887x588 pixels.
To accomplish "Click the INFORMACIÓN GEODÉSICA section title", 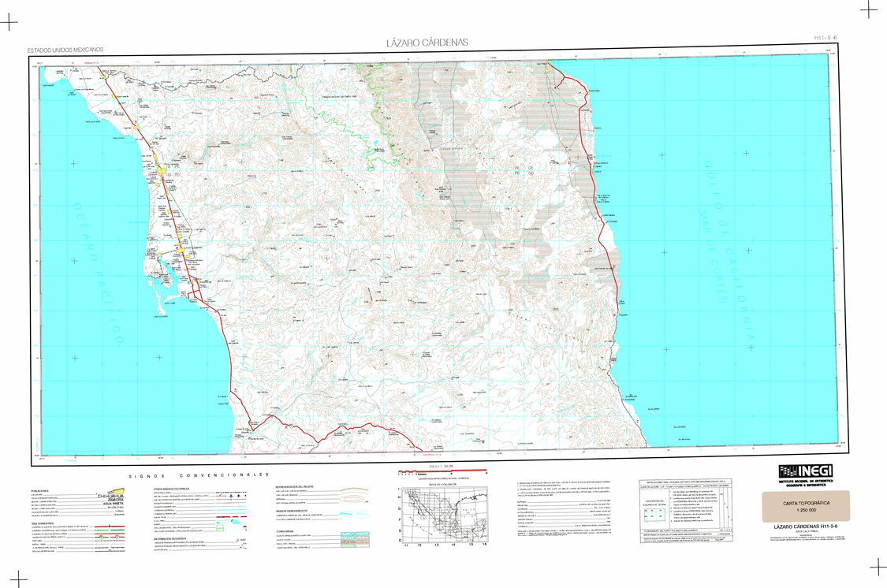I will (x=170, y=539).
